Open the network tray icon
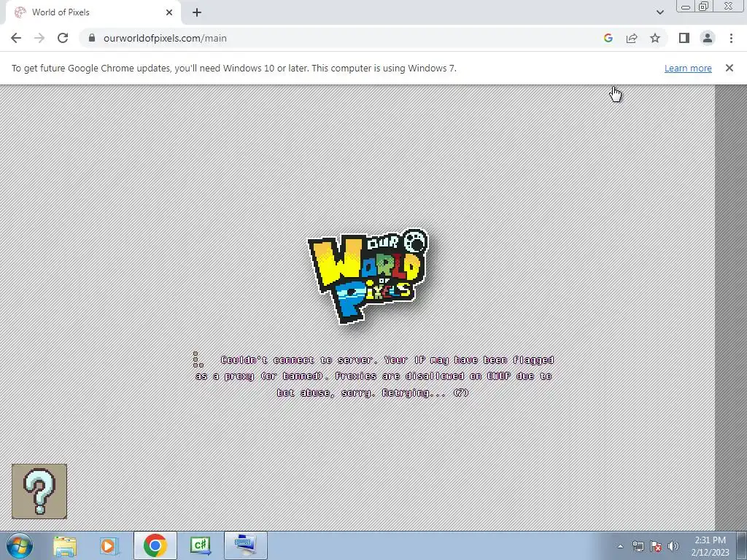This screenshot has height=560, width=747. pos(638,546)
